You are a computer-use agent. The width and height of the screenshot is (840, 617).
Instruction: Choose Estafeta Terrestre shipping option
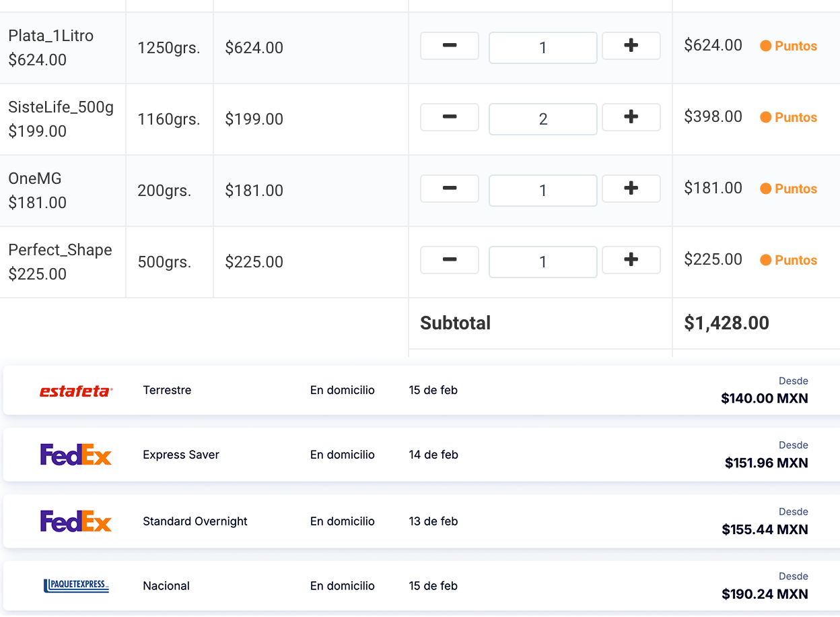pos(420,391)
